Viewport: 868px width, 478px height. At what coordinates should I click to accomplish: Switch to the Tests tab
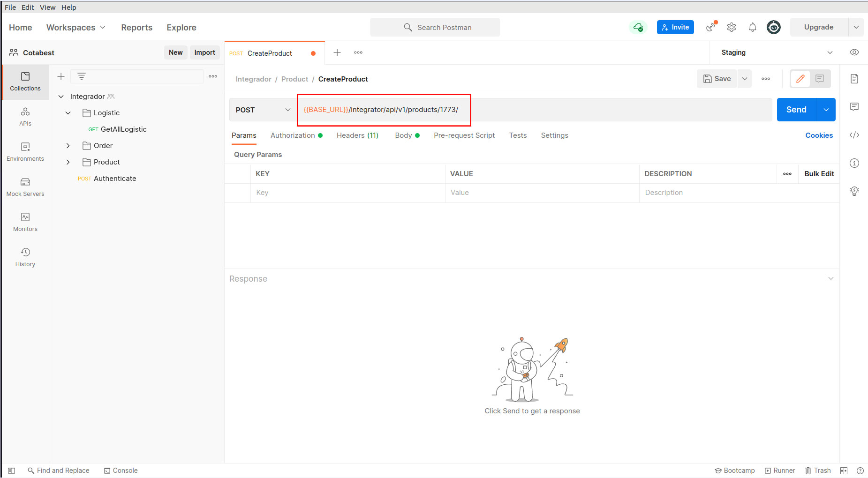point(518,135)
